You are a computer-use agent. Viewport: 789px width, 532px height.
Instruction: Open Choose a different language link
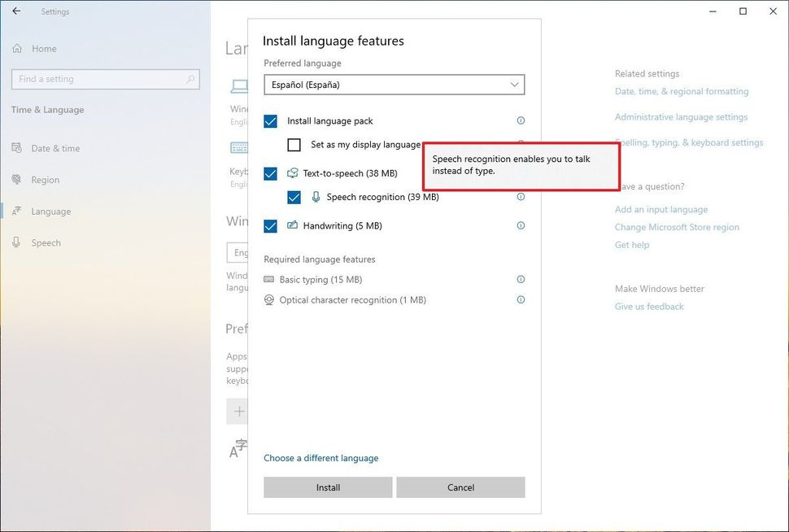coord(321,458)
